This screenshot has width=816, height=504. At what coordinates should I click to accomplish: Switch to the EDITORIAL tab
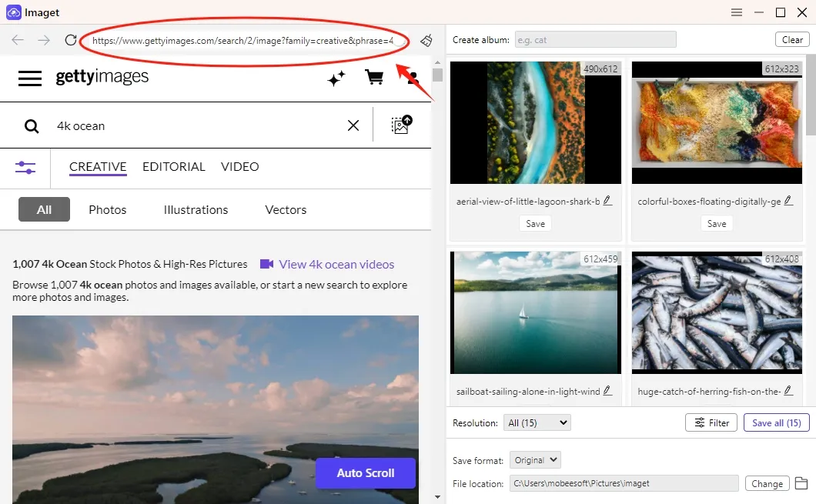click(173, 167)
